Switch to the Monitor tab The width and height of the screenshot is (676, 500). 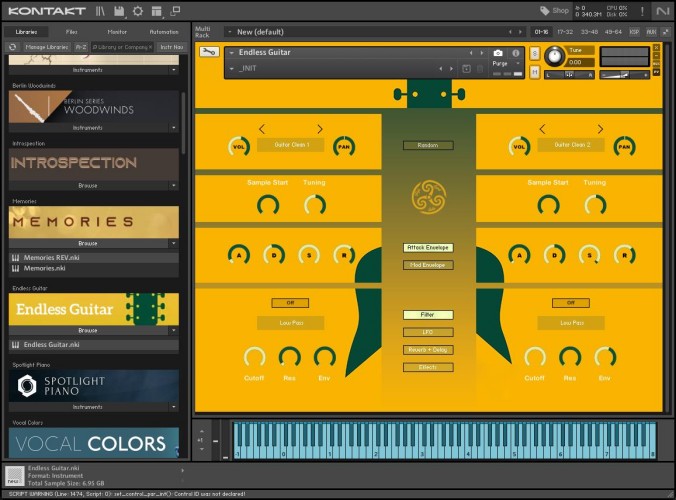[x=117, y=32]
